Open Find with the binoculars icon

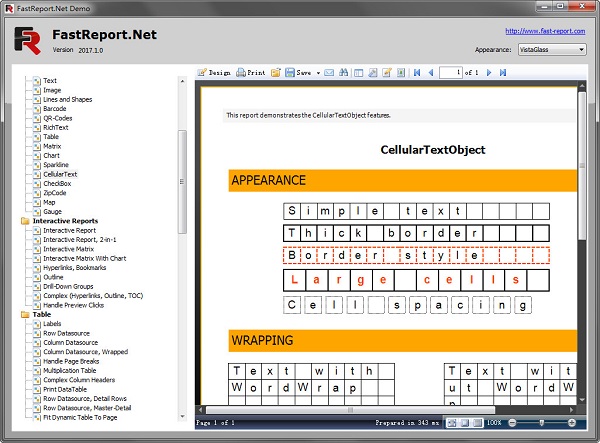[x=343, y=72]
